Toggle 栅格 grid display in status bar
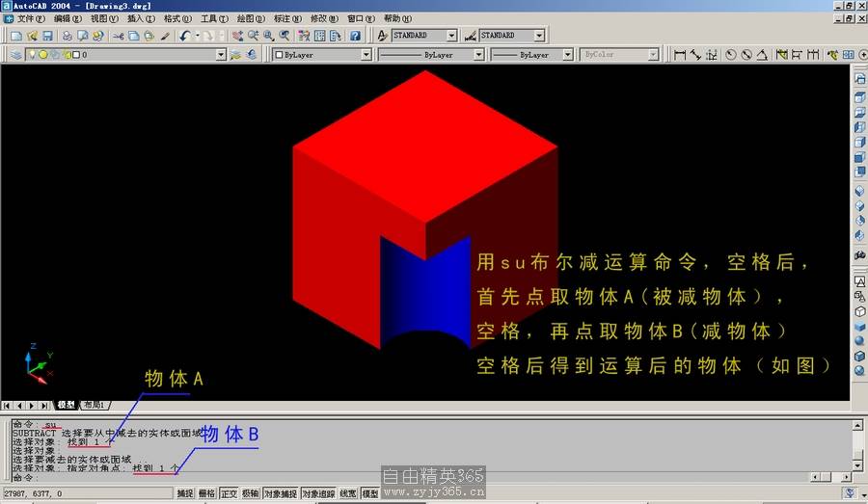This screenshot has height=504, width=868. pyautogui.click(x=207, y=493)
